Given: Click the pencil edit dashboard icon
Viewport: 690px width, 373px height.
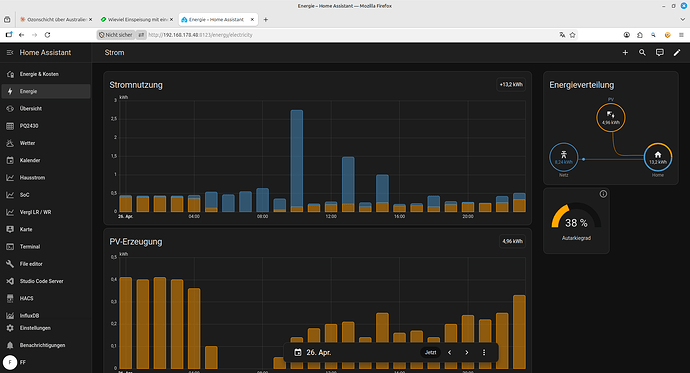Looking at the screenshot, I should point(677,52).
